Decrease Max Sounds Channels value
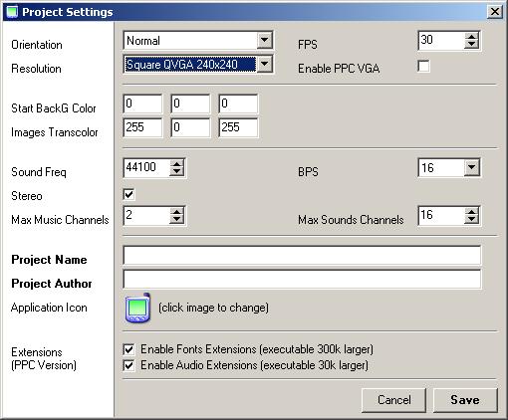The height and width of the screenshot is (420, 508). coord(471,219)
